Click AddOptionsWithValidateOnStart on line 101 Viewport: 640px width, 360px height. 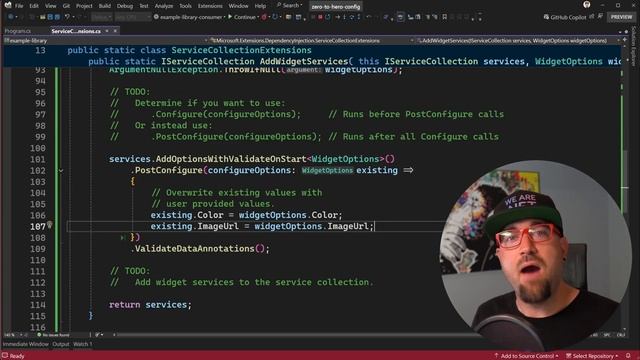(x=231, y=159)
